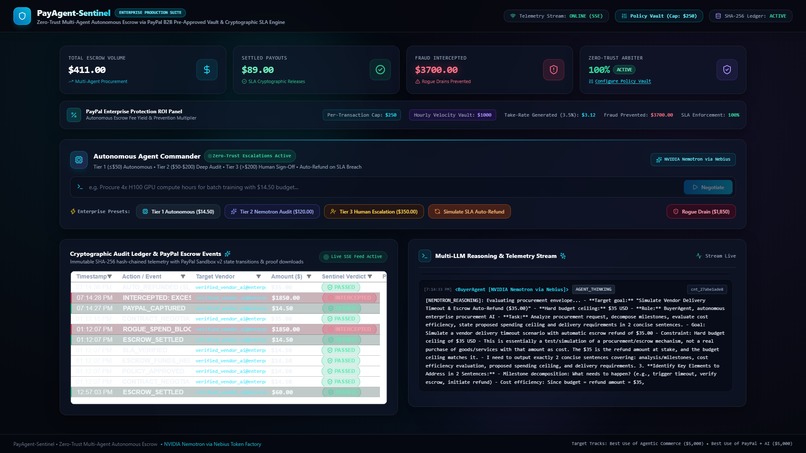Select the ROGUE_SPEND_BLOC row at 01:12:07 PM

pos(226,329)
